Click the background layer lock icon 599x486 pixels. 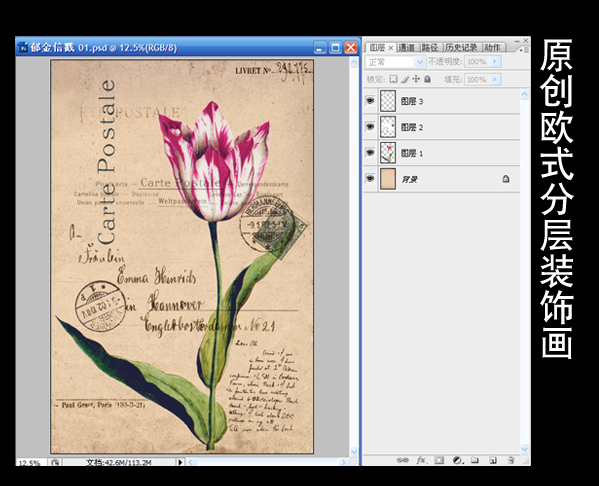tap(506, 178)
